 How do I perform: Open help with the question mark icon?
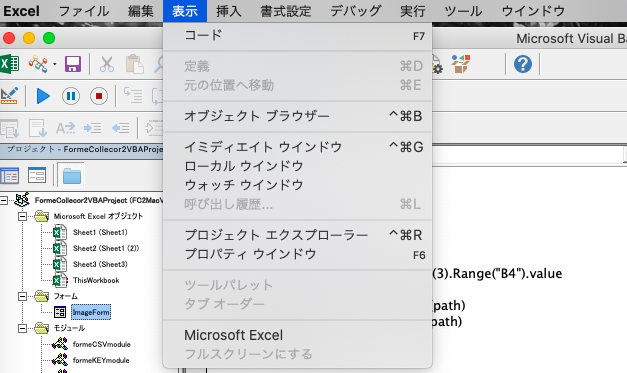tap(523, 64)
